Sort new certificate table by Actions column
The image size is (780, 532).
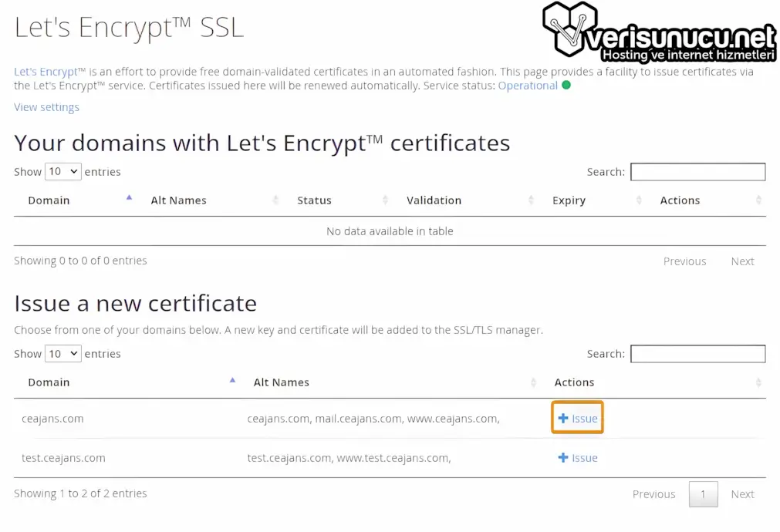point(575,382)
